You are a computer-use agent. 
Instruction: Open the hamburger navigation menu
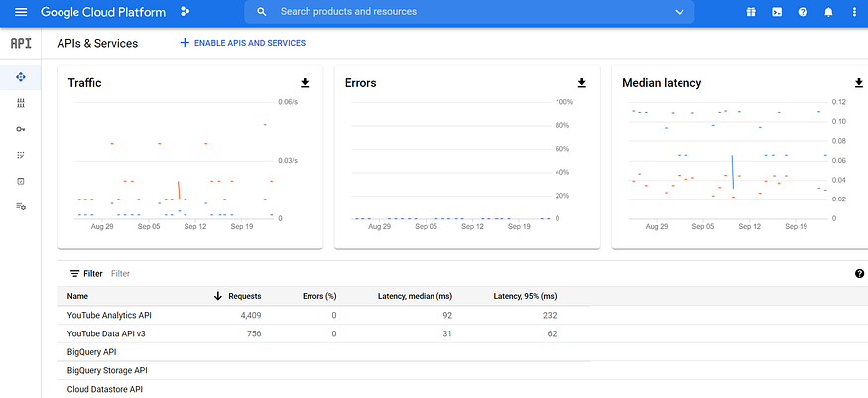pyautogui.click(x=21, y=12)
